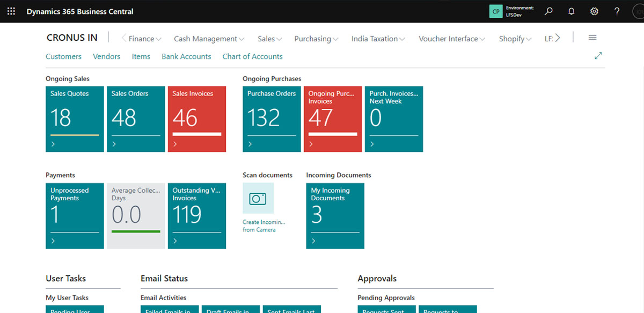Image resolution: width=644 pixels, height=313 pixels.
Task: Open the Vendors link
Action: [x=106, y=56]
